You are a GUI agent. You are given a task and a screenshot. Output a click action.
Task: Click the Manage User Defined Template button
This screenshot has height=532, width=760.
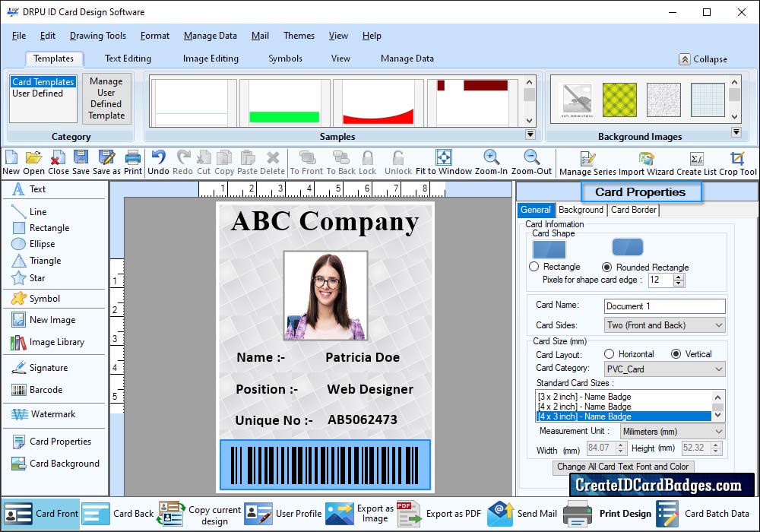point(106,98)
